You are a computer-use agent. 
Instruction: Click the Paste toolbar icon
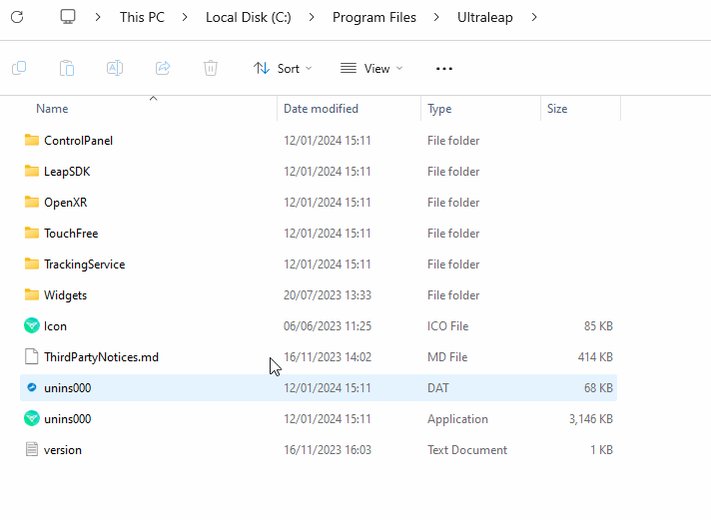[67, 68]
